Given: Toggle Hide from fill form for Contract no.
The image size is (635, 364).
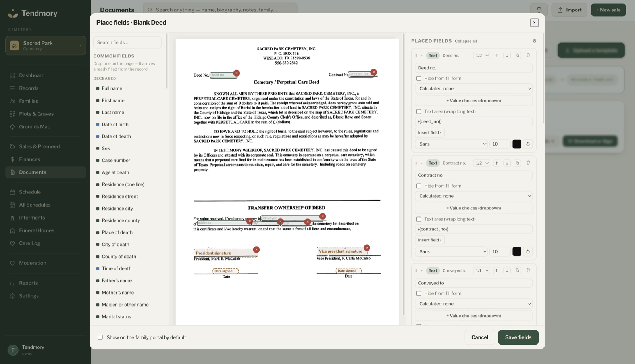Looking at the screenshot, I should (x=419, y=186).
